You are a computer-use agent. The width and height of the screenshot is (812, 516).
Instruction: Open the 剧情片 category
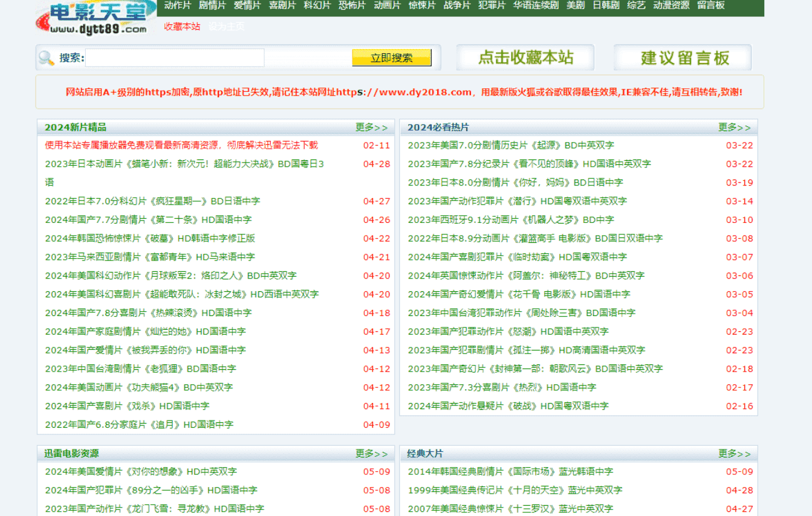212,5
